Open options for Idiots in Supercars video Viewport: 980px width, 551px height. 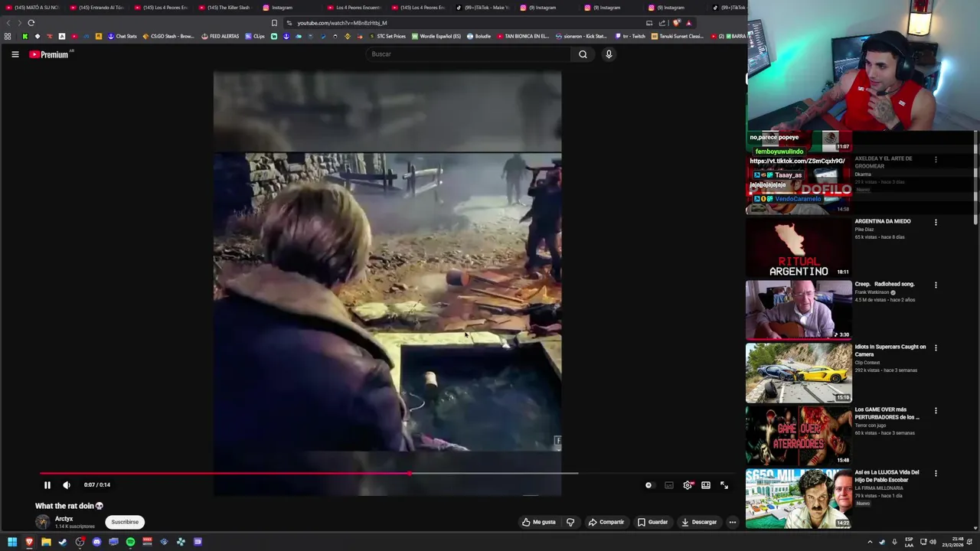[x=936, y=347]
